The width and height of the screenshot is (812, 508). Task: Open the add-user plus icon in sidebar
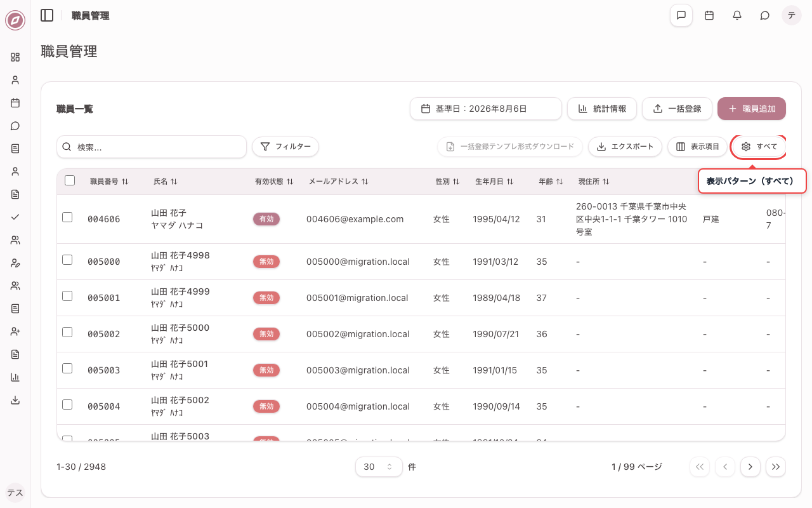[x=15, y=331]
